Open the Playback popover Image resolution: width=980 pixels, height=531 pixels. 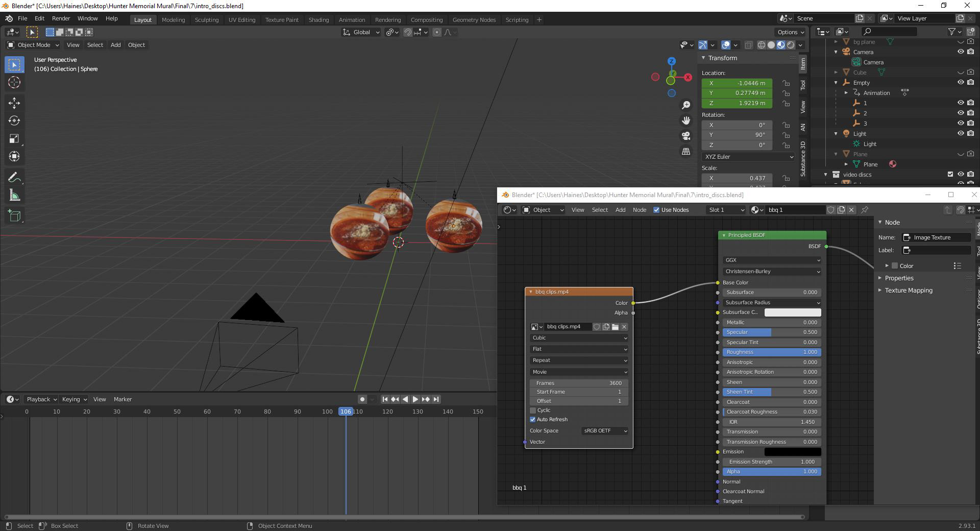(41, 399)
